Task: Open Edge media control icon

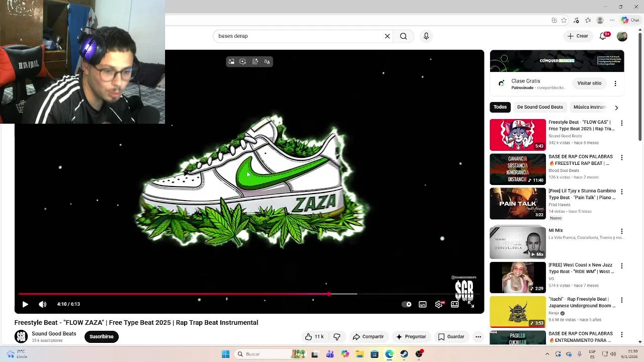Action: 576,21
